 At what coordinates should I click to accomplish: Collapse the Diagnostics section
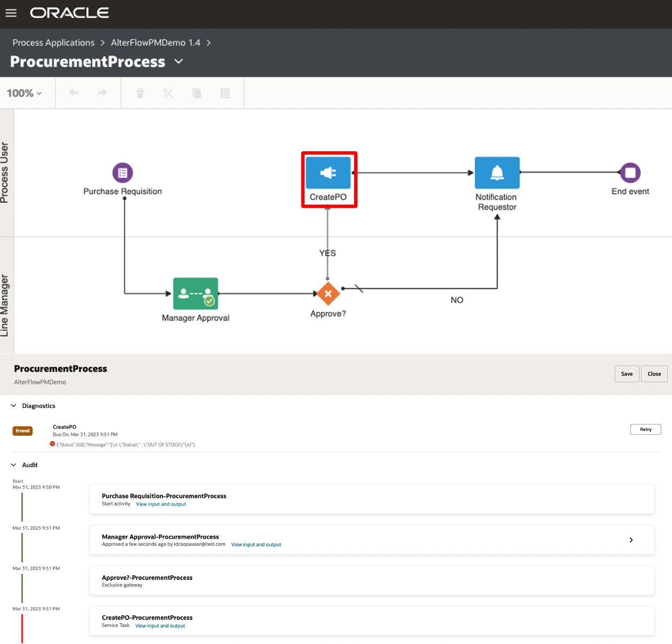pyautogui.click(x=13, y=406)
